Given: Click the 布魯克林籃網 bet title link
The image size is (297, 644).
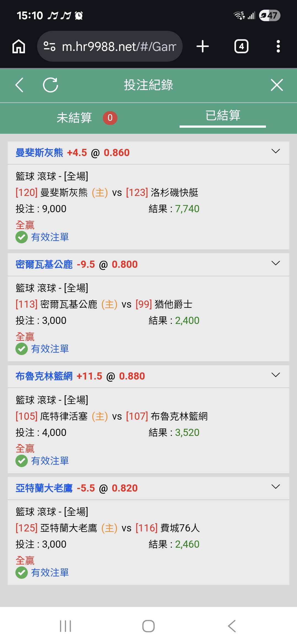Looking at the screenshot, I should point(44,376).
